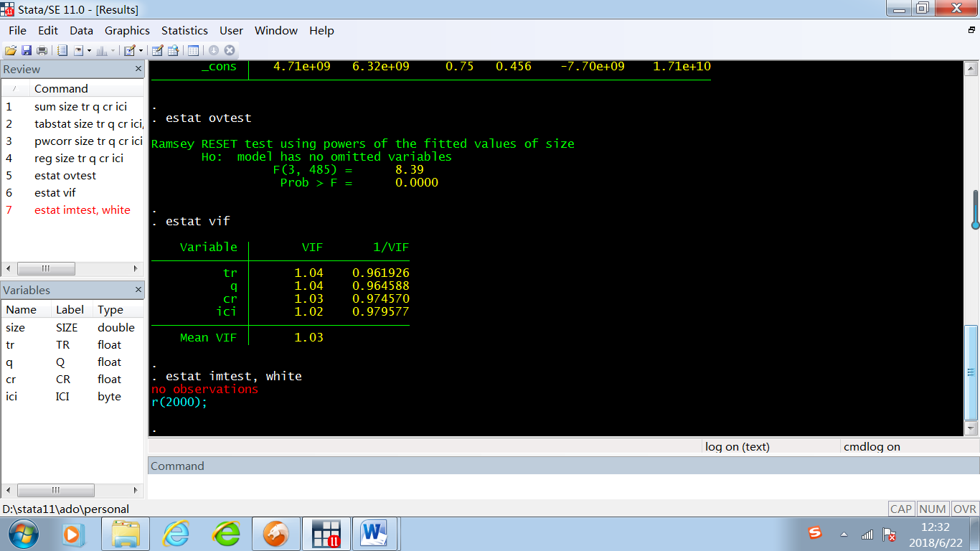Close the Review panel

click(138, 69)
